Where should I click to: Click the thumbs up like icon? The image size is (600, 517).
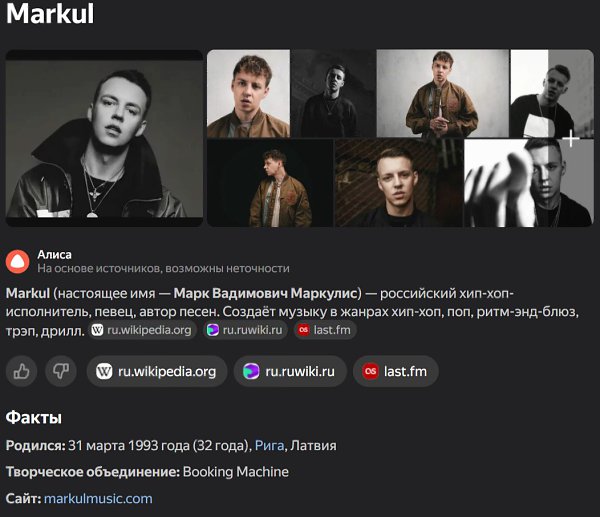21,371
